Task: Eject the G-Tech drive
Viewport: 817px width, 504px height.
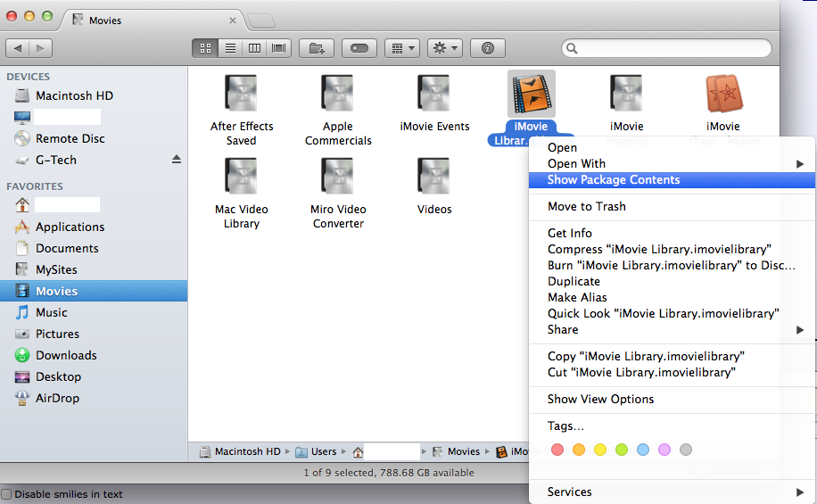Action: point(176,160)
